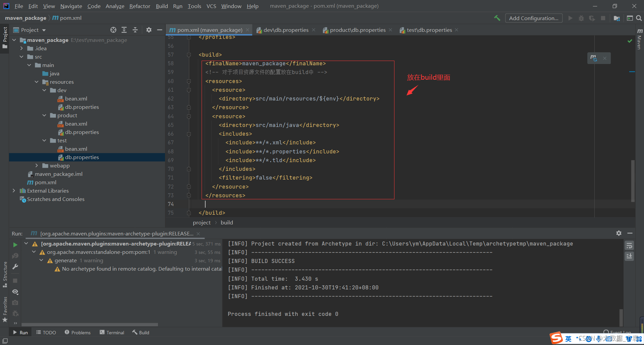Click the Debug bug icon in the main toolbar
644x345 pixels.
point(581,18)
